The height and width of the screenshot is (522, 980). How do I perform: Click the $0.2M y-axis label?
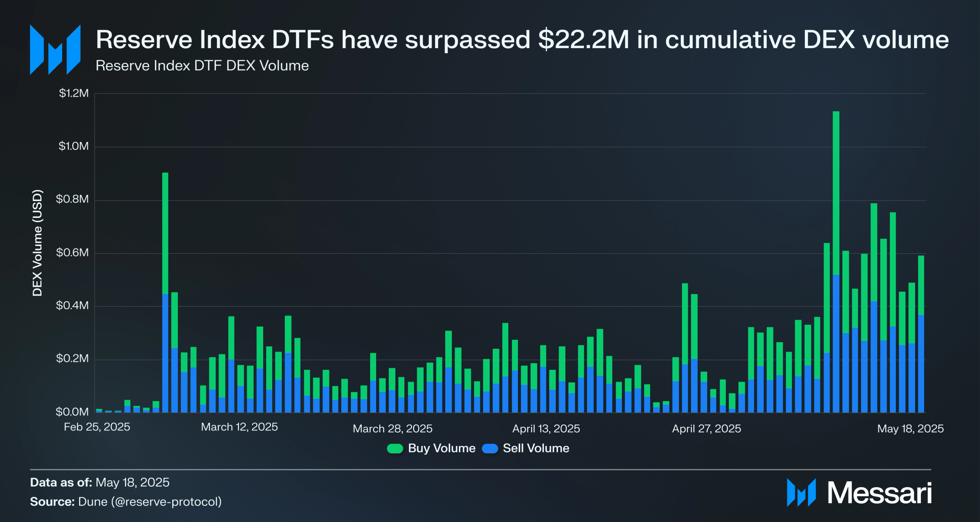tap(72, 359)
